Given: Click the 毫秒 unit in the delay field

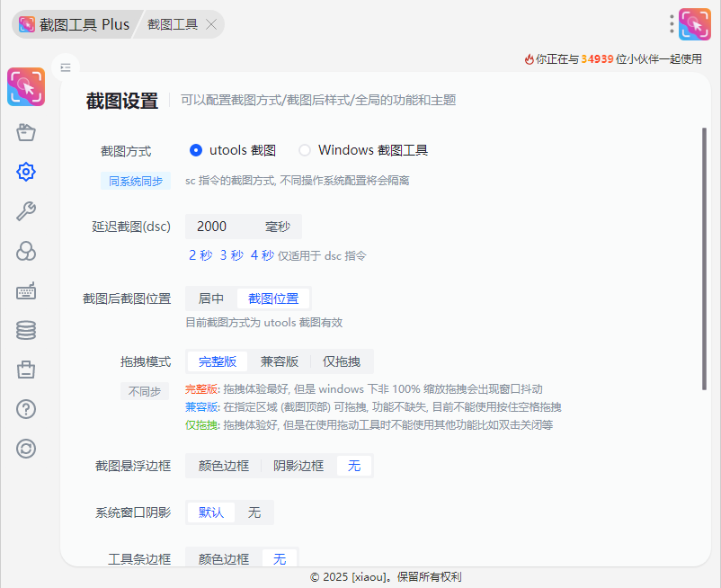Looking at the screenshot, I should (x=278, y=227).
